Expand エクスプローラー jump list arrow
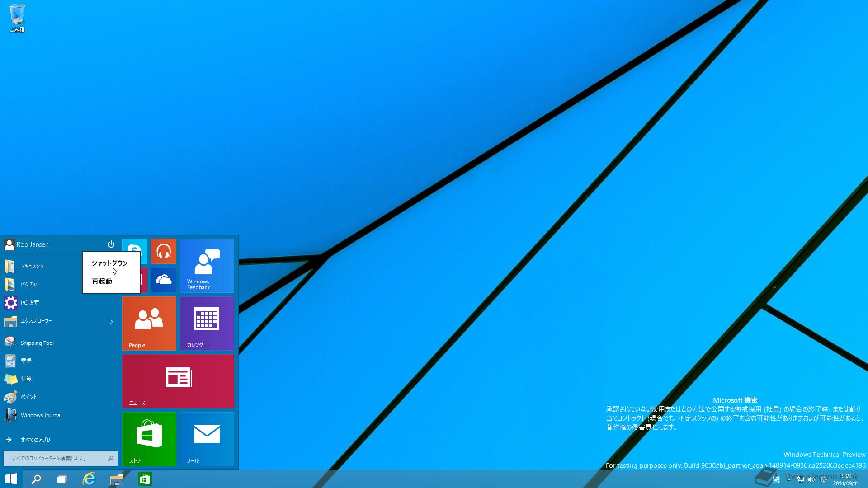 (x=112, y=321)
